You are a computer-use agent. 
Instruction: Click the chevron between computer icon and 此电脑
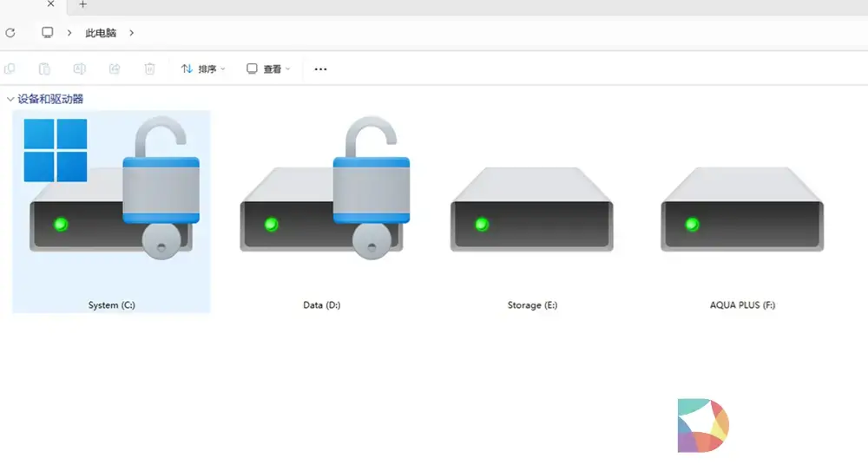click(69, 33)
